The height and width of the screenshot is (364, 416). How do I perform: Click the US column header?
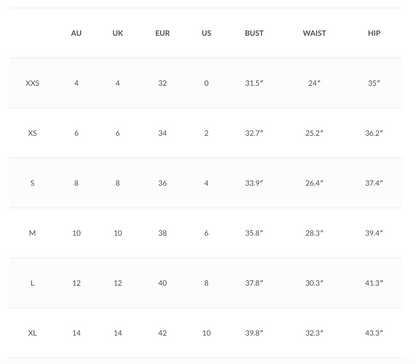(x=206, y=33)
